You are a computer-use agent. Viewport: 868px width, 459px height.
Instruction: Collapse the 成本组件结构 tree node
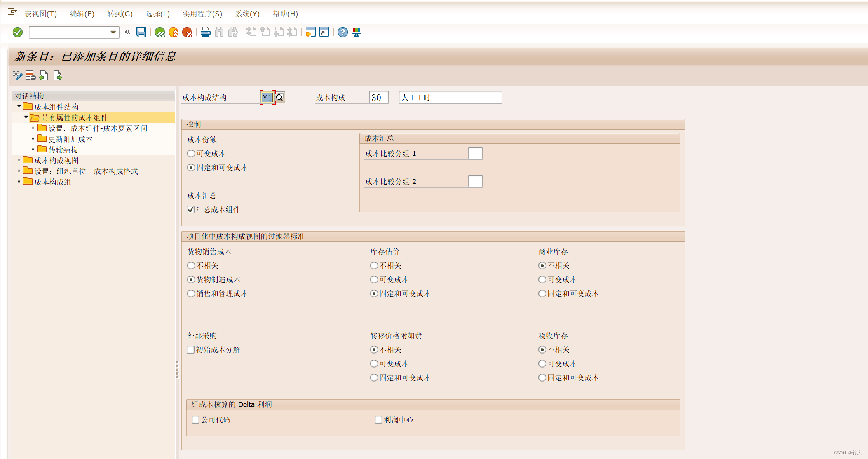click(19, 106)
